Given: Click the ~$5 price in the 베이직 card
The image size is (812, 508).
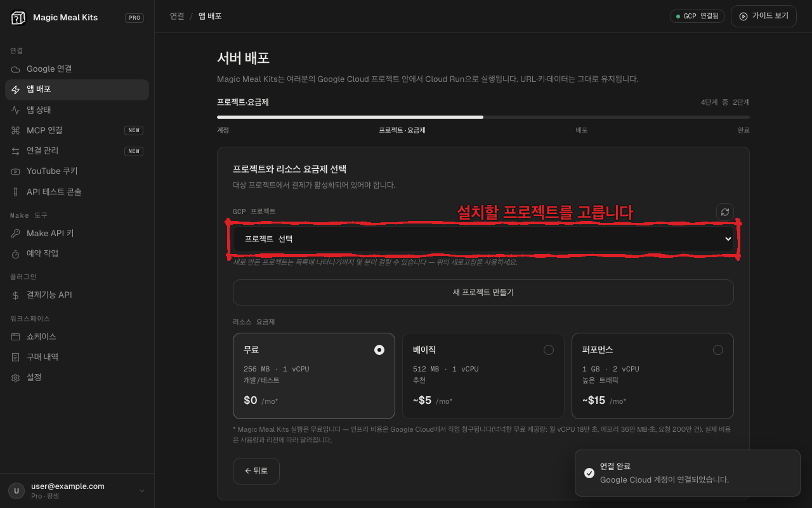Looking at the screenshot, I should point(422,401).
